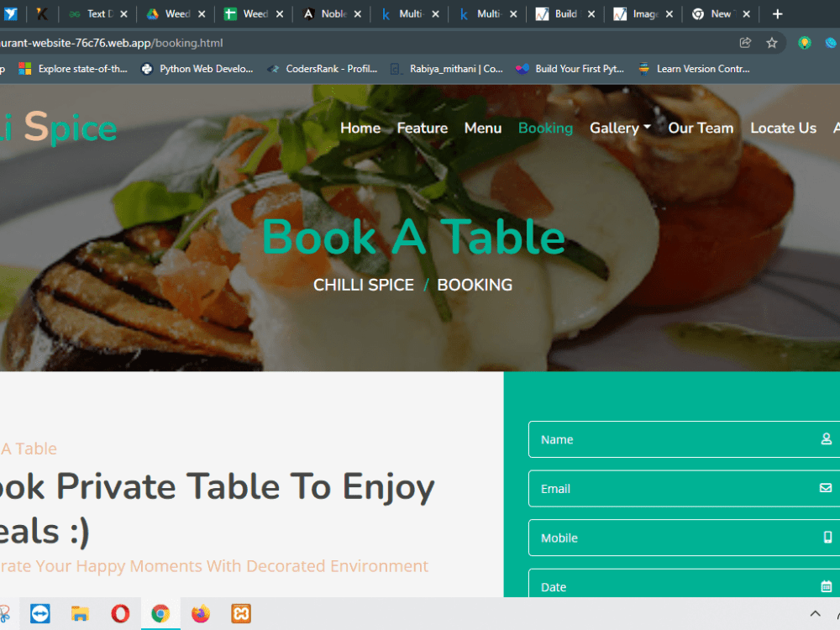Show hidden tray icons chevron

815,614
